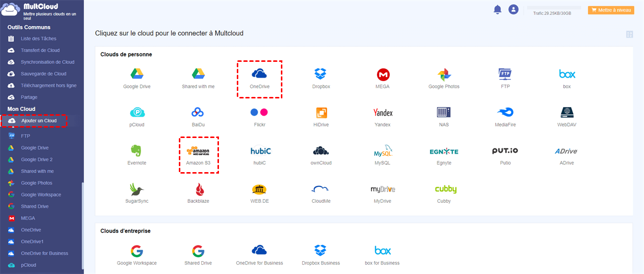Connect Amazon S3 storage

(198, 155)
